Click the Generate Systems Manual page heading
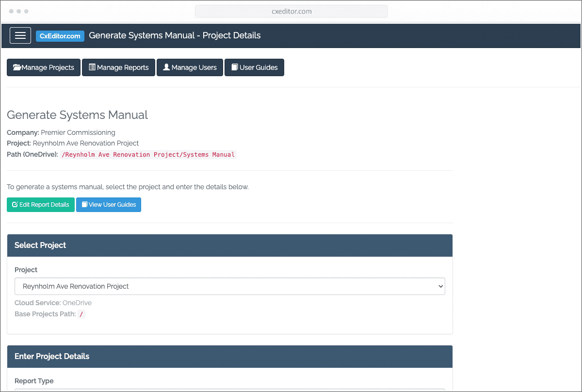The image size is (582, 392). pyautogui.click(x=78, y=115)
